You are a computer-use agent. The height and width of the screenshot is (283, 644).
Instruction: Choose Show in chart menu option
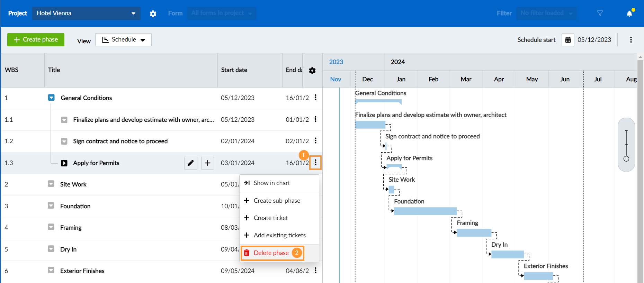(272, 183)
